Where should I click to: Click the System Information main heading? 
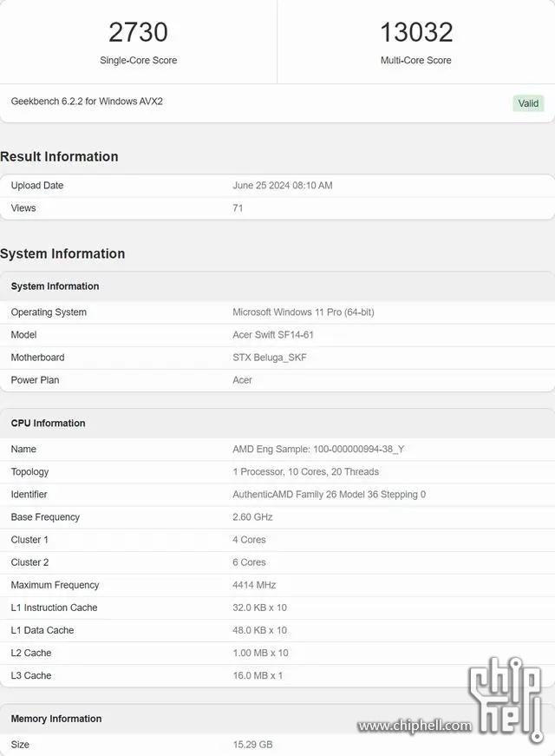point(62,253)
